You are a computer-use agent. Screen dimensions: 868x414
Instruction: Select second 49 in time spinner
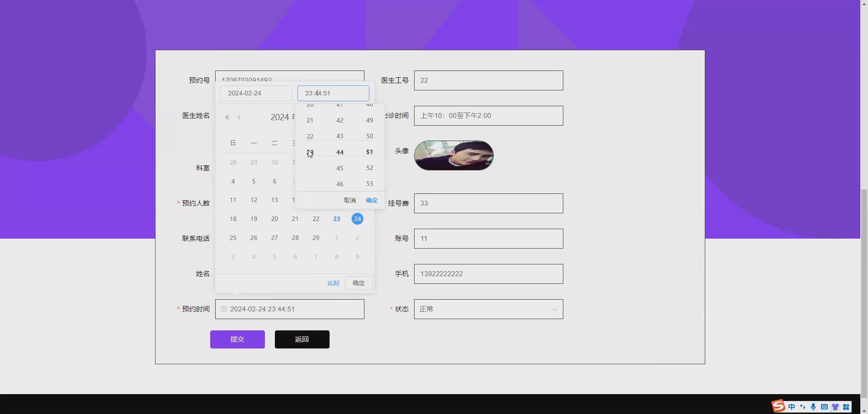click(x=370, y=120)
